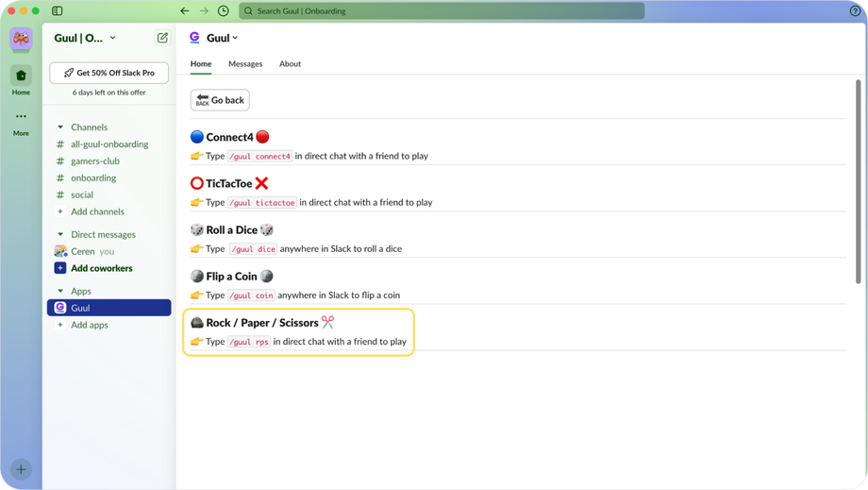This screenshot has height=490, width=868.
Task: Collapse the Direct messages section
Action: (60, 234)
